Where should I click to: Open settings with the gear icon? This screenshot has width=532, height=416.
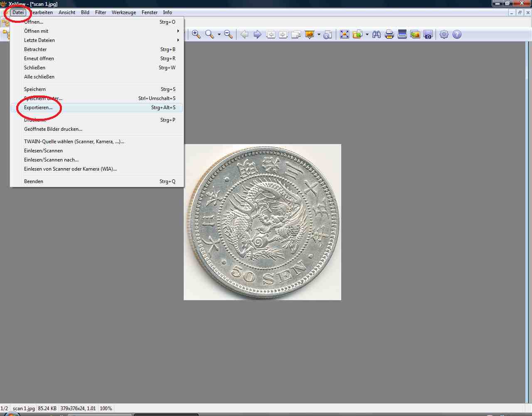point(444,34)
